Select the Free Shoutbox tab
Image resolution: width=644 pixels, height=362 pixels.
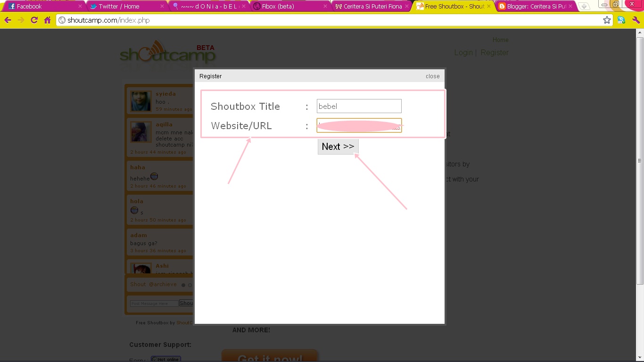453,7
